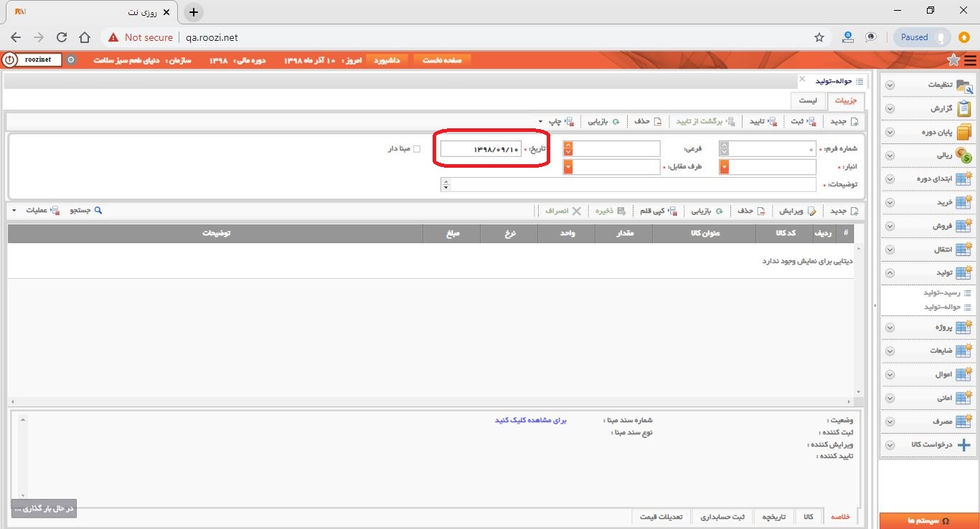Click the شماره فرم spinner arrows
The height and width of the screenshot is (529, 980).
pyautogui.click(x=724, y=148)
